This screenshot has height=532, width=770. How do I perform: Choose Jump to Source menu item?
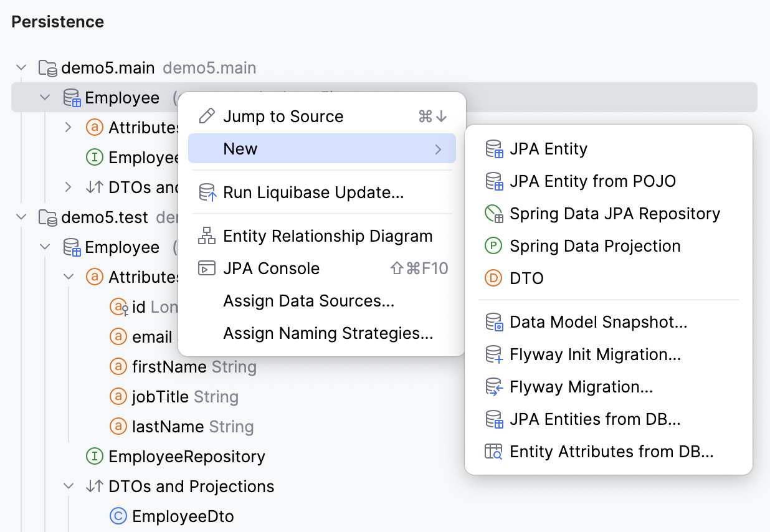pos(283,116)
